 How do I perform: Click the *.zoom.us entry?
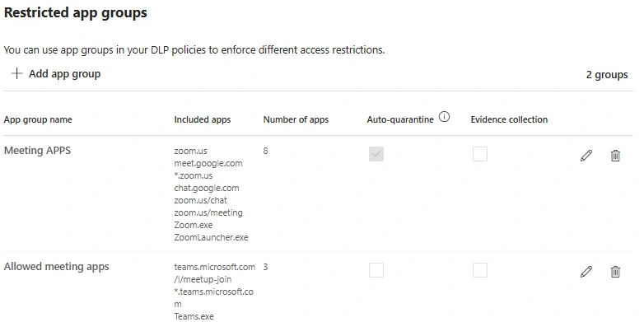coord(194,175)
